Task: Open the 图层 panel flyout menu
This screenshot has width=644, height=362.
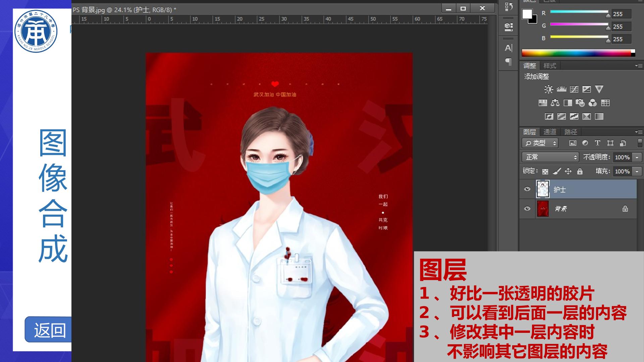Action: 639,132
